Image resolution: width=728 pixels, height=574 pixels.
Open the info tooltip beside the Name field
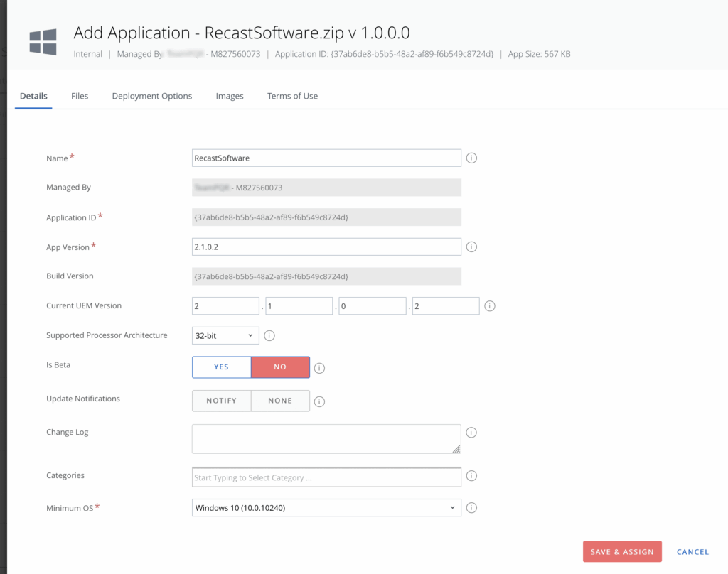pyautogui.click(x=471, y=157)
